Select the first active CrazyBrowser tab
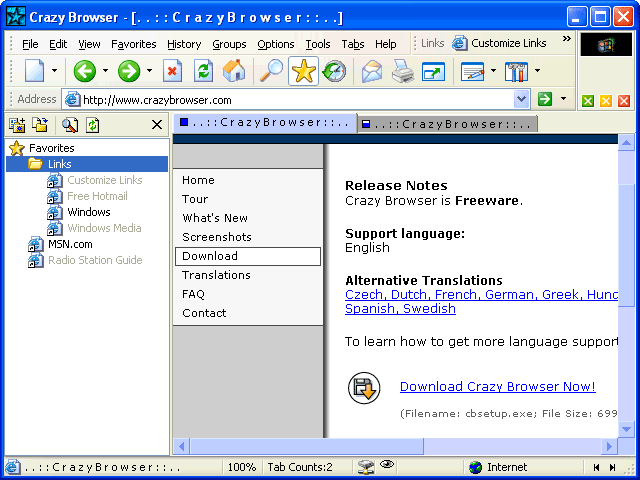 [265, 122]
